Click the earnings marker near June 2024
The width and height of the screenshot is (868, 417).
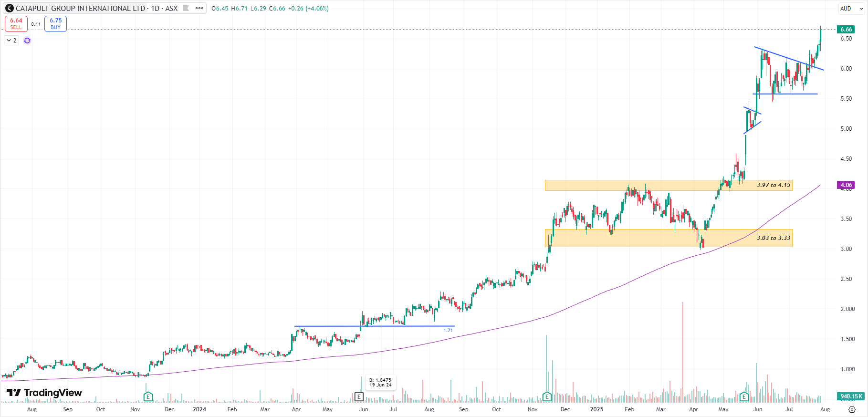[x=359, y=396]
